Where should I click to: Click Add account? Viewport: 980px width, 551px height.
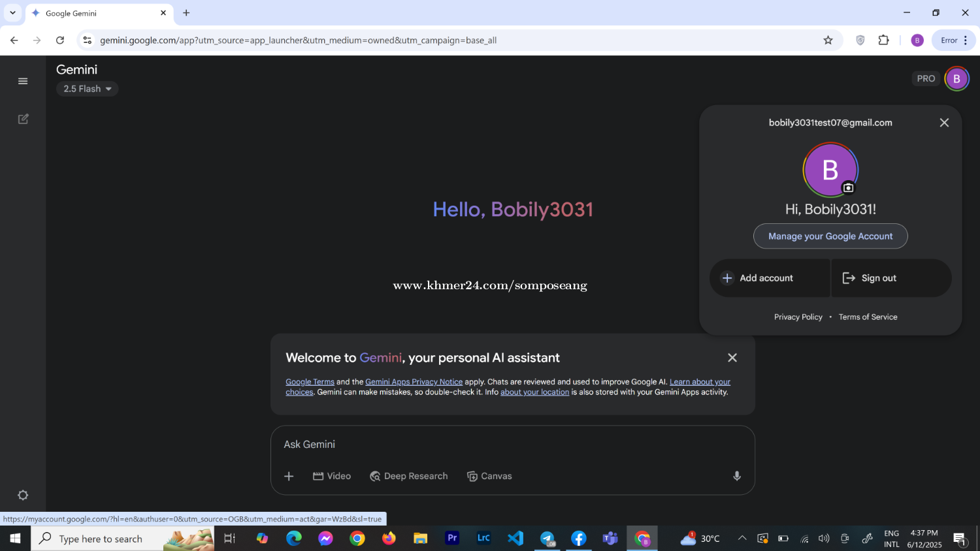tap(770, 278)
